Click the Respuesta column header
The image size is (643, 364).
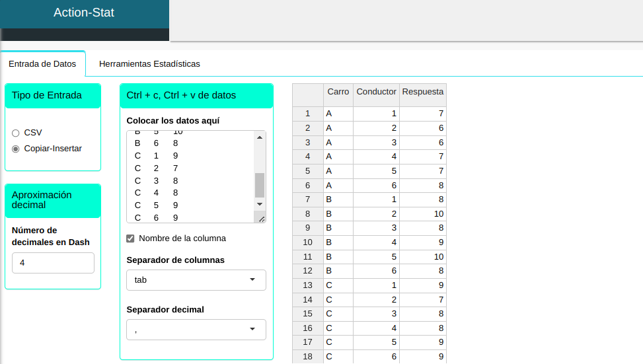point(422,92)
